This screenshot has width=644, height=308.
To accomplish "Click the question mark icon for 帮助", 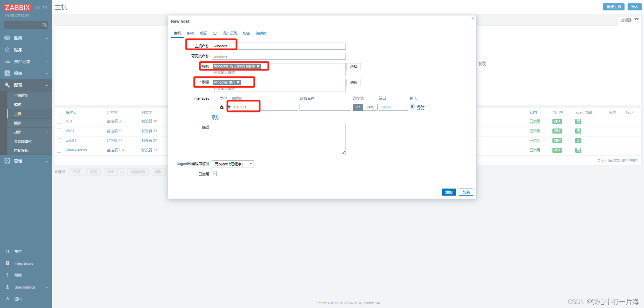I will click(7, 275).
